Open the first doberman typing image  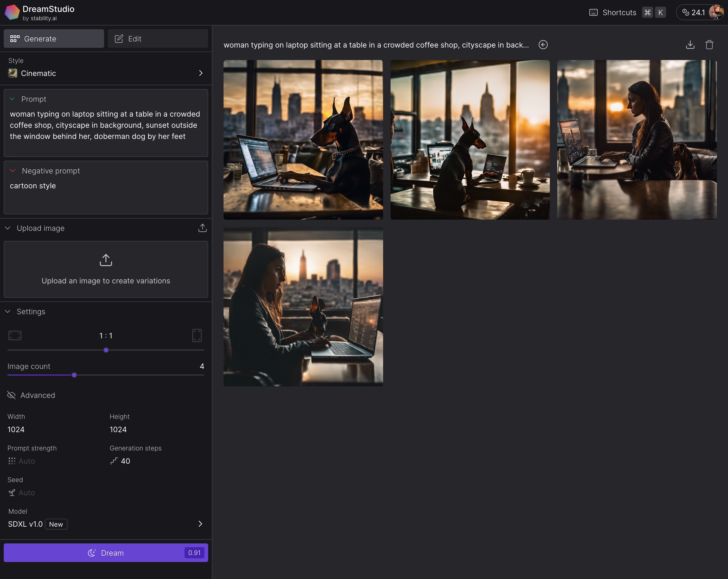click(303, 140)
